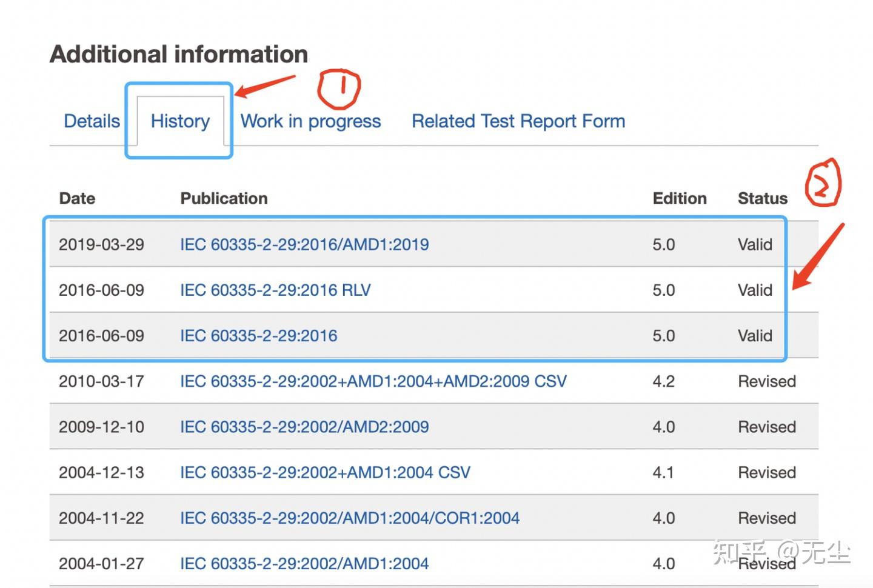Open Related Test Report Form tab
873x588 pixels.
(518, 121)
